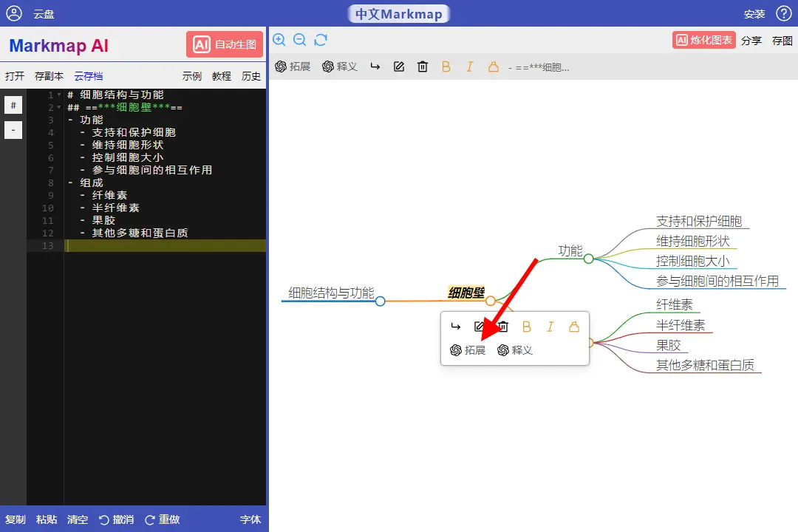Click 复制 to copy editor text

[16, 519]
